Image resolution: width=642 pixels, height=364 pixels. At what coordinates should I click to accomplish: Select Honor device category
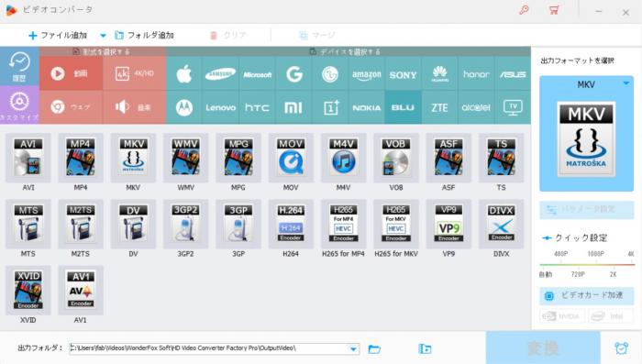(476, 74)
